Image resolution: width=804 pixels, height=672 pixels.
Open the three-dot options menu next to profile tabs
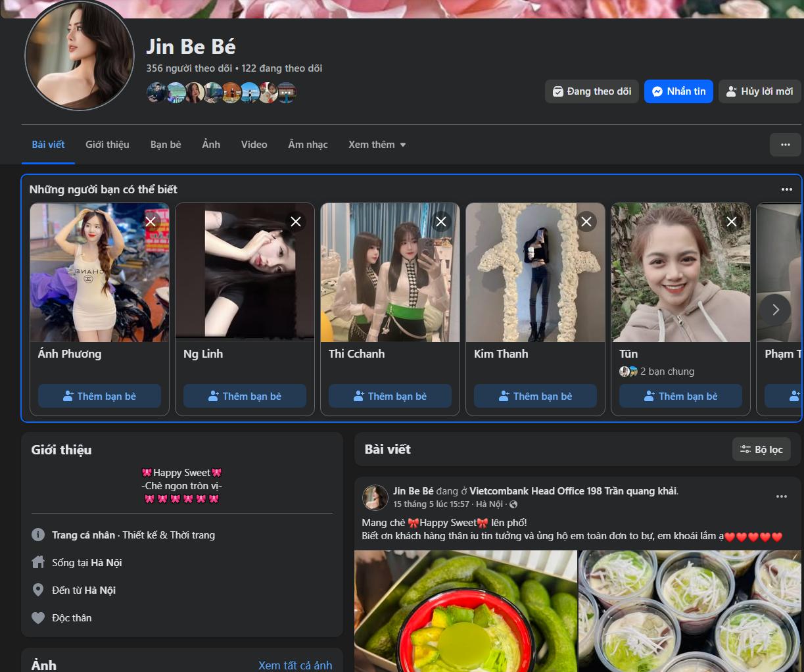point(785,144)
